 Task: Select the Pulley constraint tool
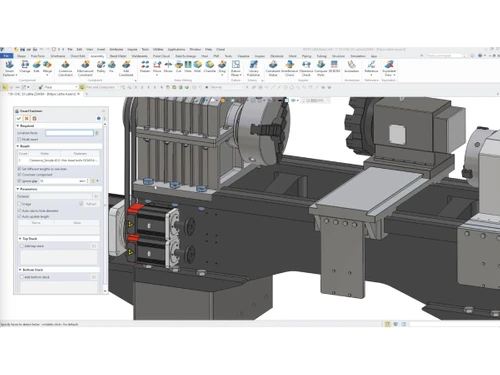pyautogui.click(x=101, y=67)
